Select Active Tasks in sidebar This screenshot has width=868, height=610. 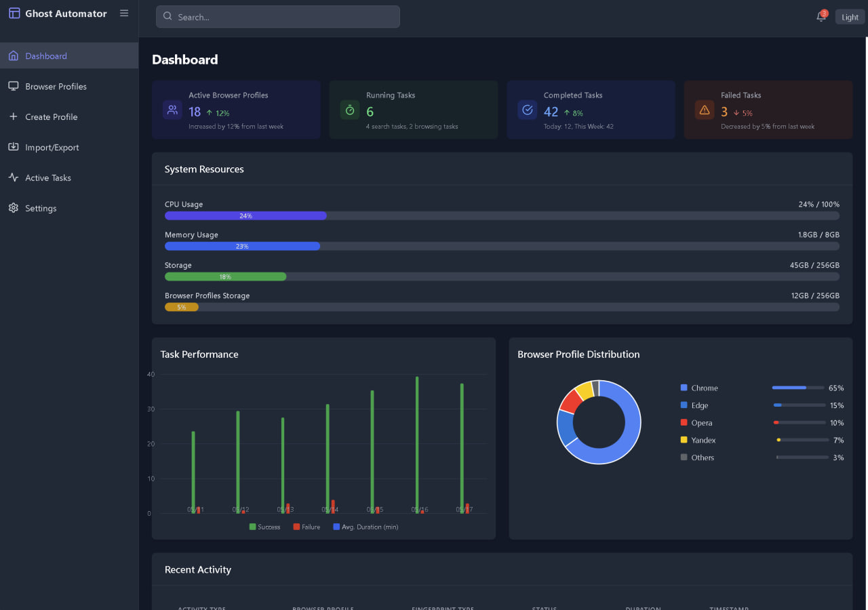48,178
